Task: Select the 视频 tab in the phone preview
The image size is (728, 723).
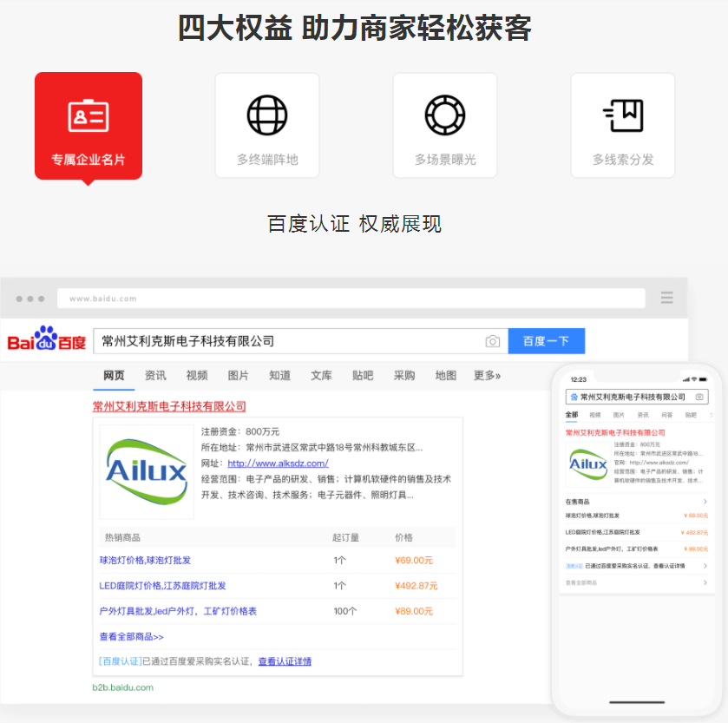Action: [594, 415]
